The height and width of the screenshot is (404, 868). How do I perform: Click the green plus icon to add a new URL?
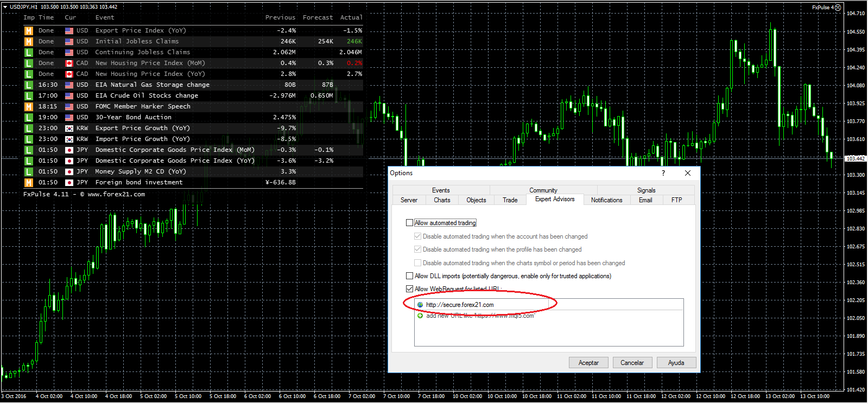click(420, 316)
